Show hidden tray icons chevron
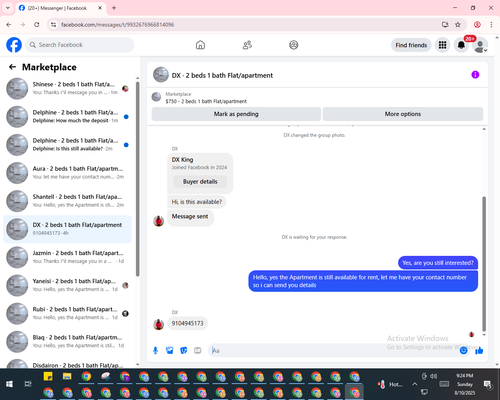 click(414, 384)
